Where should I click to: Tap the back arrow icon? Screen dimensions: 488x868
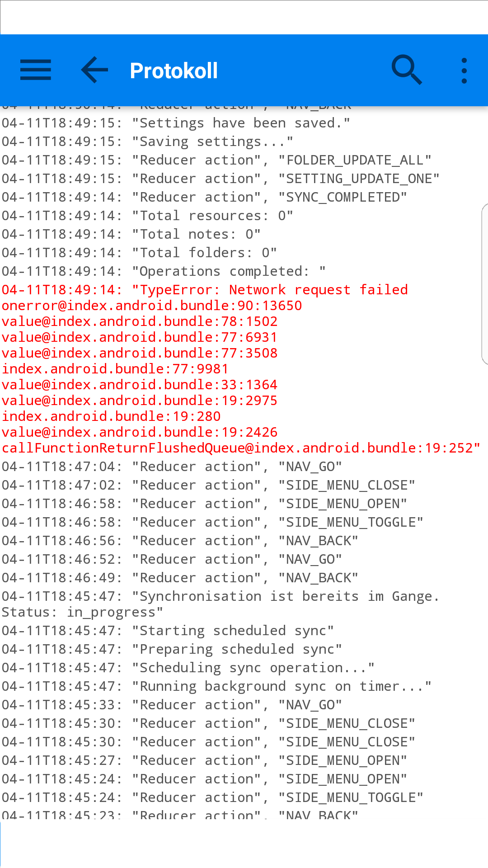[x=94, y=70]
